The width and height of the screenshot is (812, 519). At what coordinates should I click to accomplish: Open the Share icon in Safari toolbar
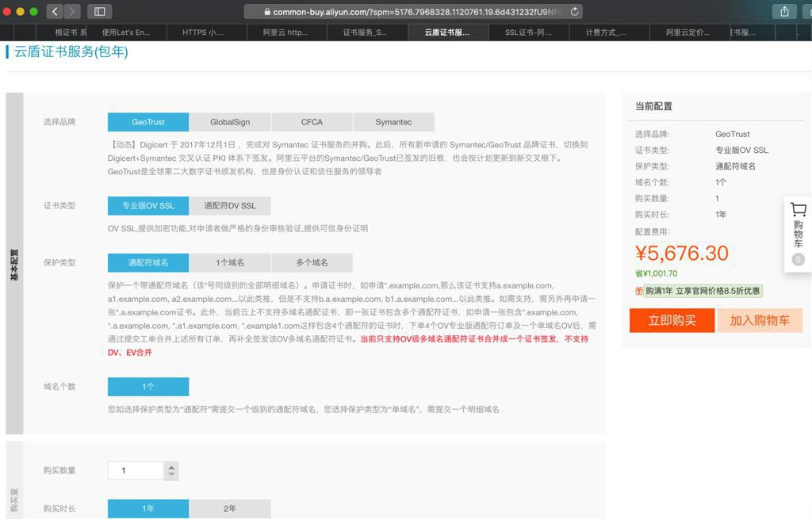click(x=784, y=11)
